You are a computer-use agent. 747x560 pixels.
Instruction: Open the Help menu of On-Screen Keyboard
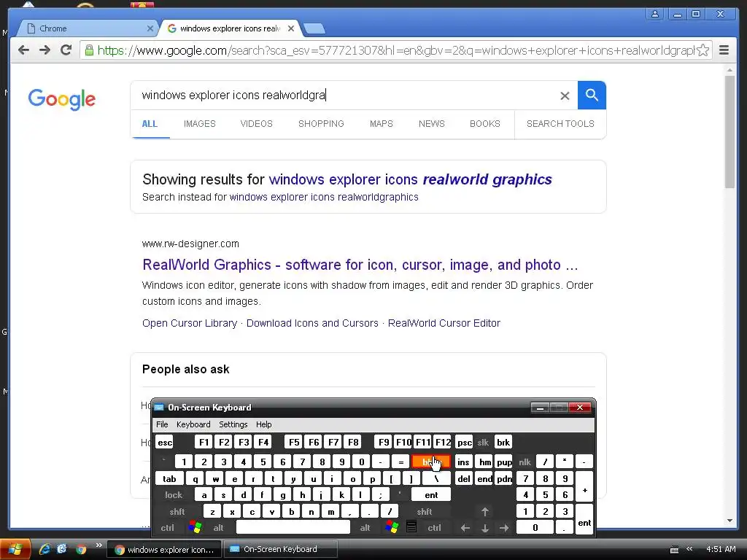263,424
